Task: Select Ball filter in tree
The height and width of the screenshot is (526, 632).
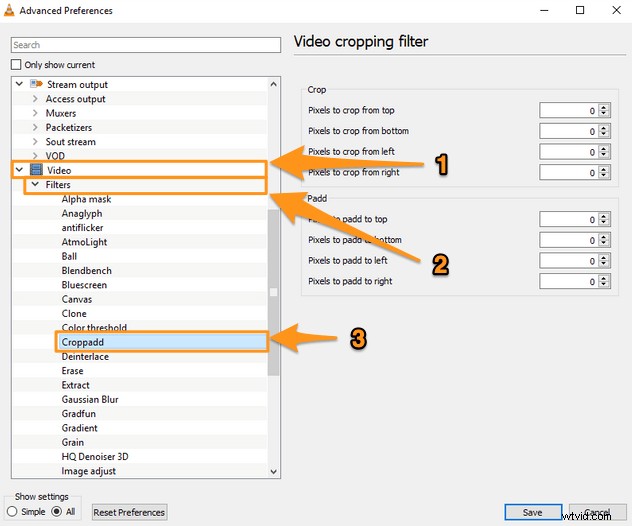Action: tap(69, 256)
